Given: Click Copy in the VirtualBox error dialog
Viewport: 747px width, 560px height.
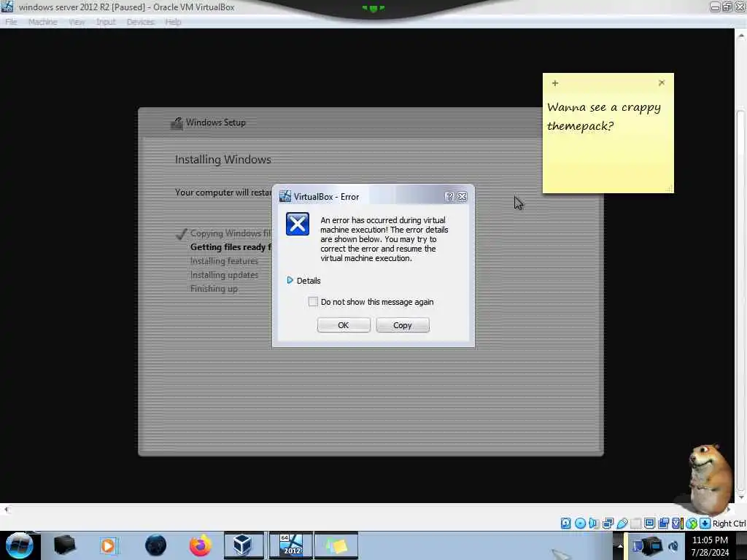Looking at the screenshot, I should pos(403,325).
